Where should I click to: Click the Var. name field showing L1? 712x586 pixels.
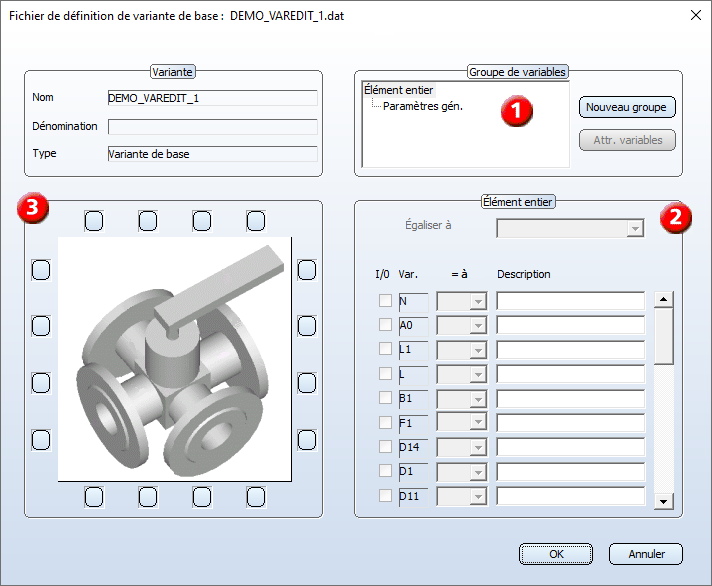413,350
